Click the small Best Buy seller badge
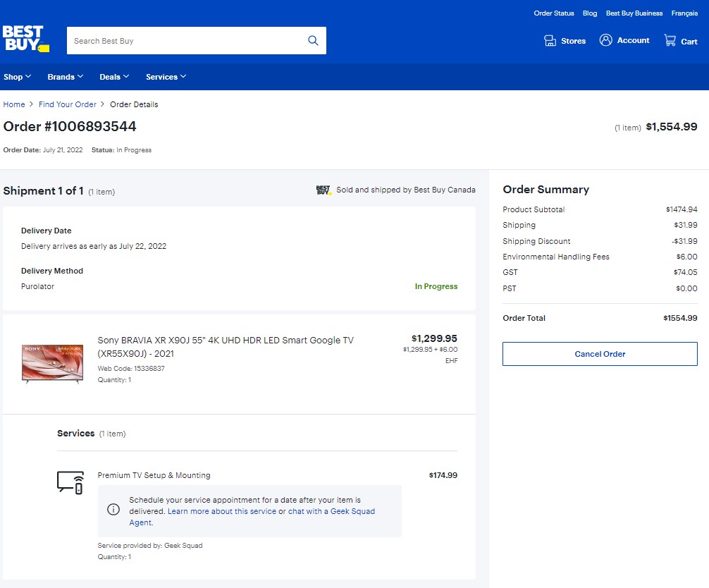 323,190
